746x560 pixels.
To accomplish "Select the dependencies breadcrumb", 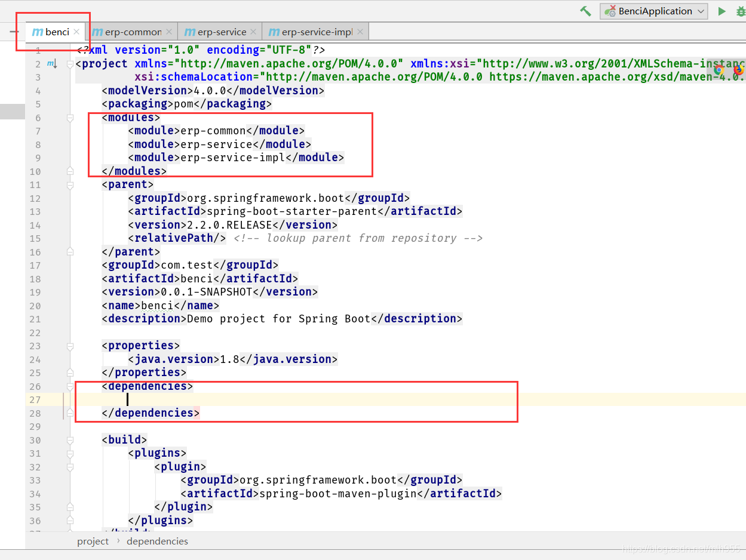I will click(x=157, y=541).
